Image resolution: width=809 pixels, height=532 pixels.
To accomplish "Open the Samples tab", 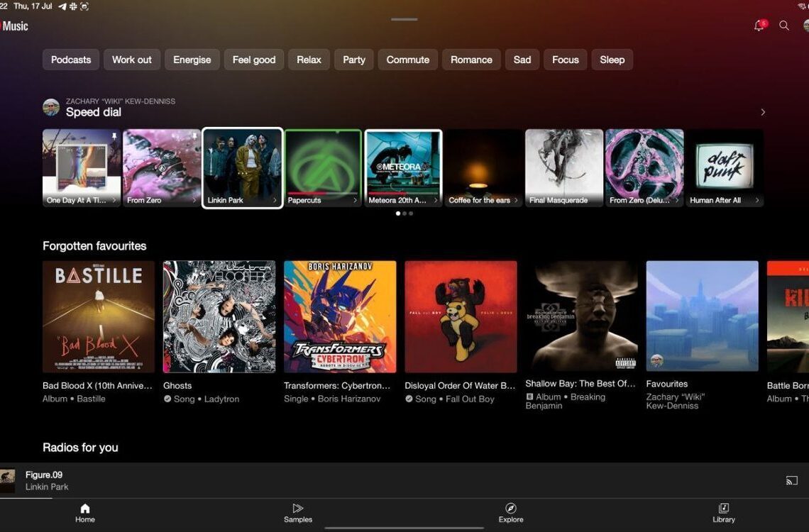I will (x=298, y=514).
